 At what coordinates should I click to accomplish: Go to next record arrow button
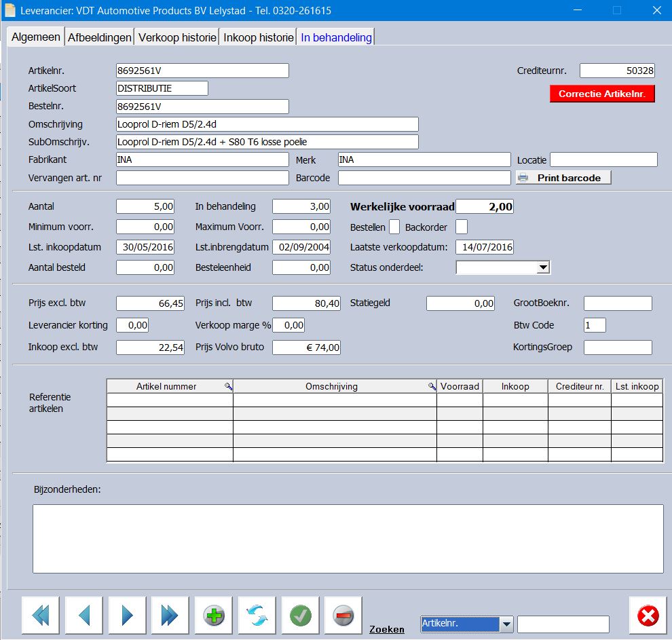(127, 616)
